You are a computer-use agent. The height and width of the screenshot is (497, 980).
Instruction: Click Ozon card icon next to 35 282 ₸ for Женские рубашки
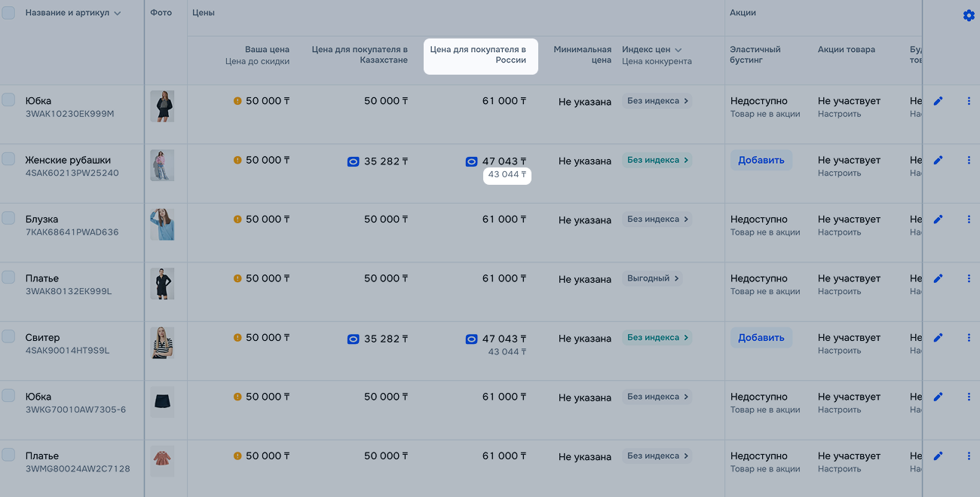[353, 161]
